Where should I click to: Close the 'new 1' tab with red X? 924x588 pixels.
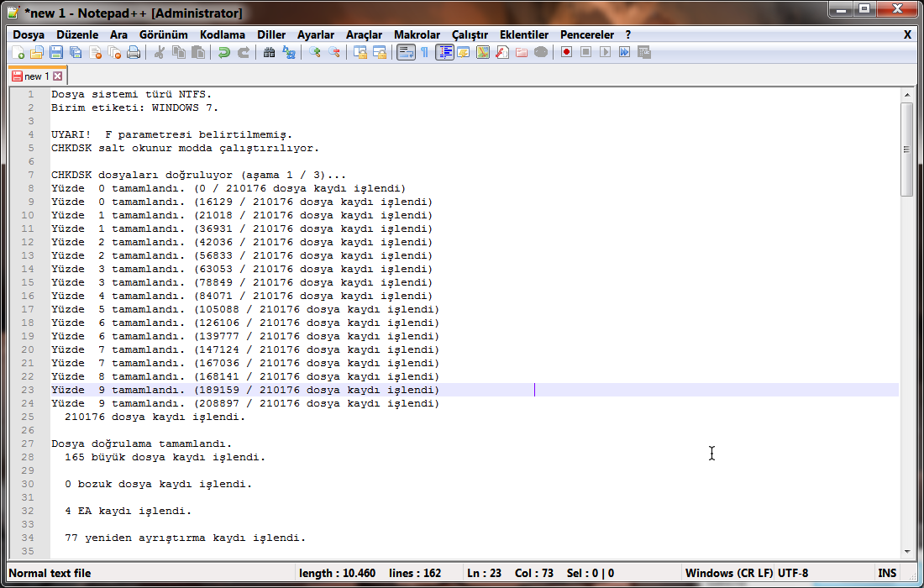[x=58, y=76]
